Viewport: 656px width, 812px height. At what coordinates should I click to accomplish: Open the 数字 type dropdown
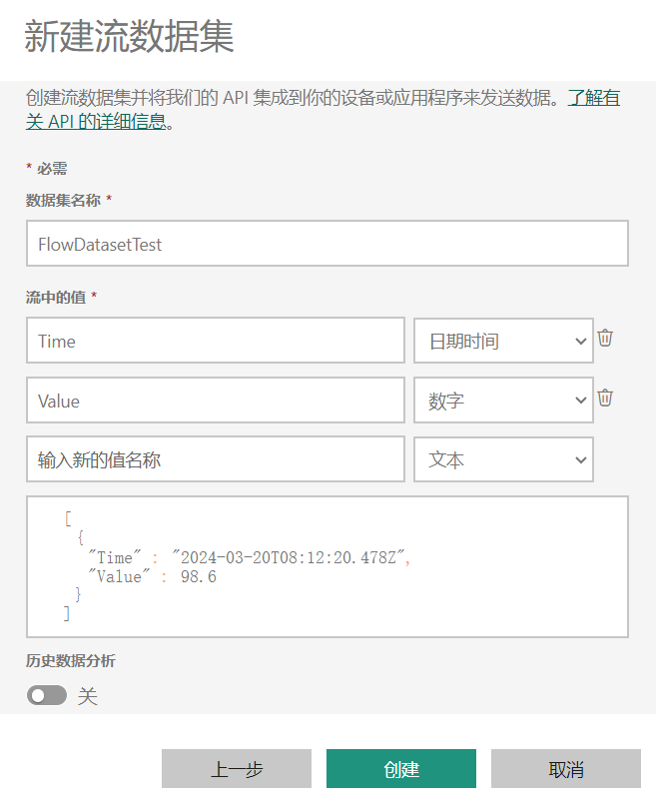pyautogui.click(x=503, y=402)
